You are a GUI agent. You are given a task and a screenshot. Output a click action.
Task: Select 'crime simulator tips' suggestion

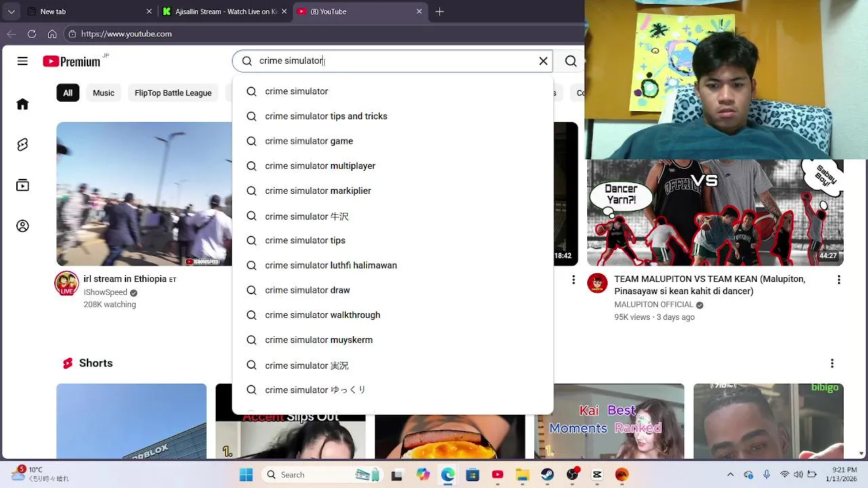point(393,241)
